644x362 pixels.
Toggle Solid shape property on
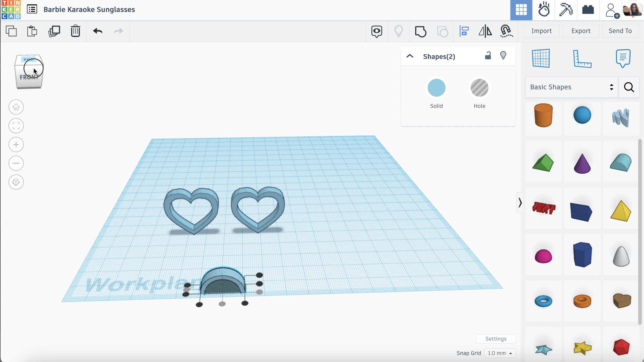coord(436,88)
